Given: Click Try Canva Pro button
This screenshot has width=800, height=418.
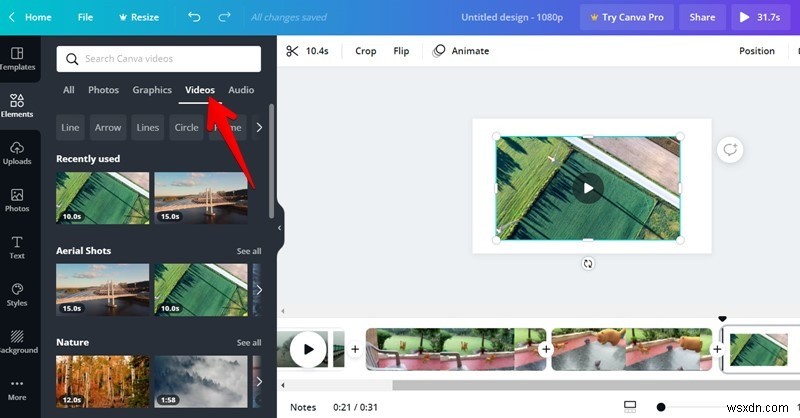Looking at the screenshot, I should (627, 17).
